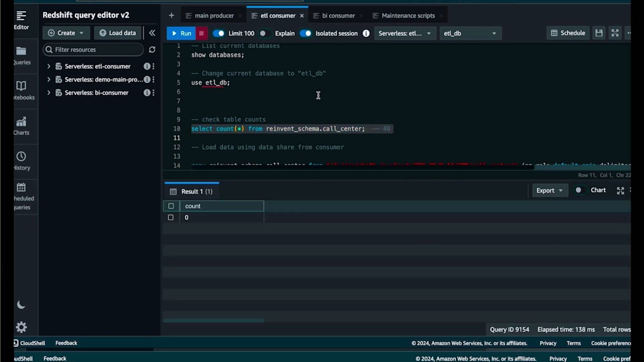The width and height of the screenshot is (644, 362).
Task: Refresh the resources list
Action: (152, 49)
